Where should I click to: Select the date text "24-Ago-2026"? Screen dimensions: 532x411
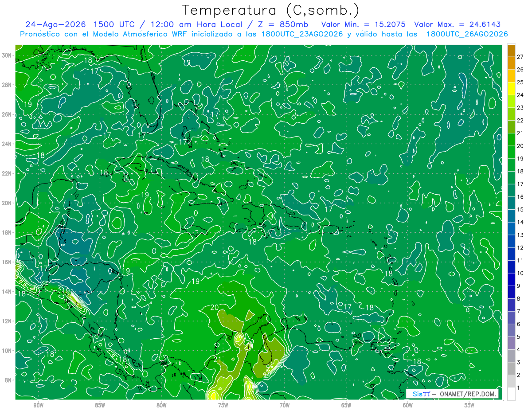pos(56,24)
